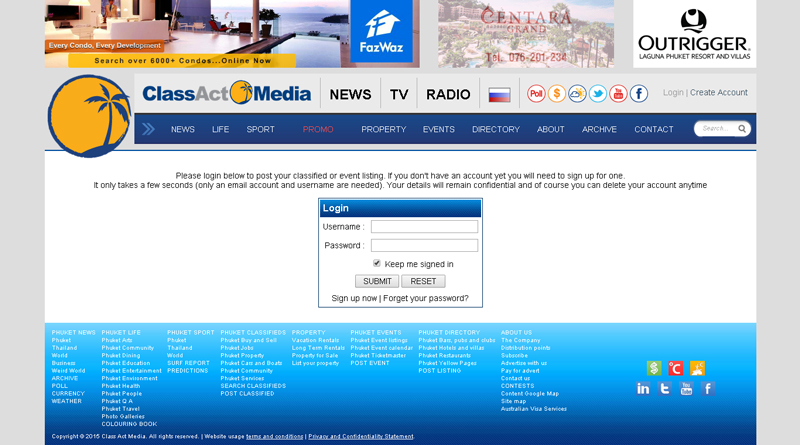Open the square Twitter icon in footer
Screen dimensions: 800x445
[664, 389]
